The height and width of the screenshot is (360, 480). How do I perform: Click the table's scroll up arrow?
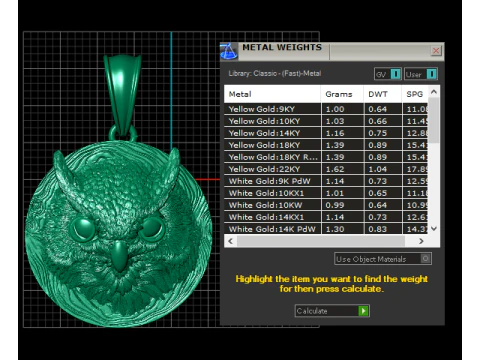[434, 91]
